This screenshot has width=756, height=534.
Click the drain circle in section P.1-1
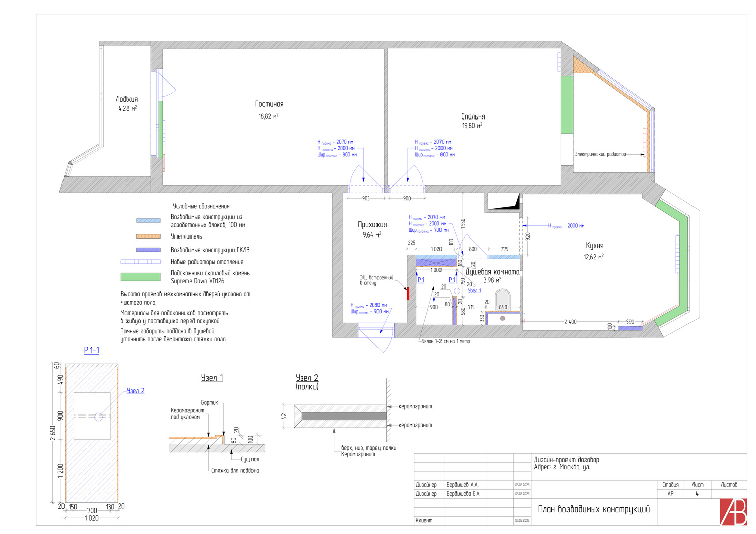coord(98,417)
